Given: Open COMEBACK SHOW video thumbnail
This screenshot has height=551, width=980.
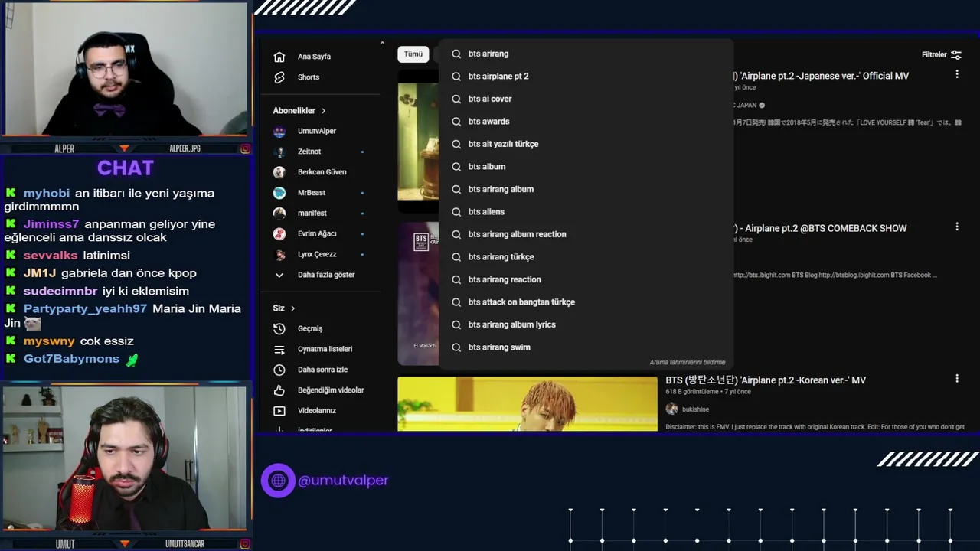Looking at the screenshot, I should coord(418,293).
